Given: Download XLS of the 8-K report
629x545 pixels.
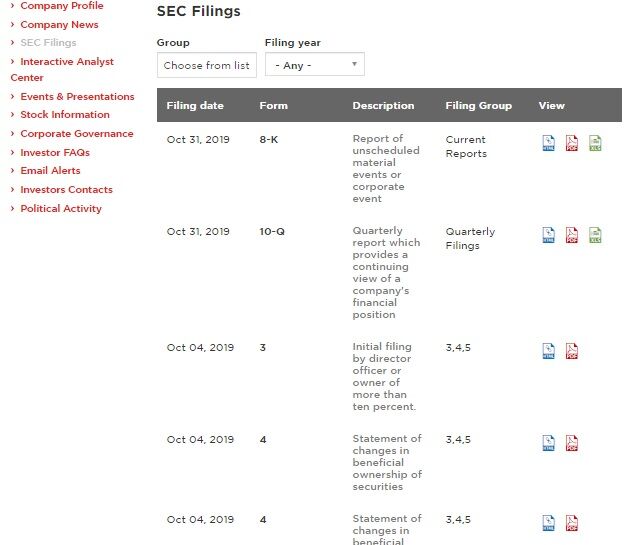Looking at the screenshot, I should point(595,143).
